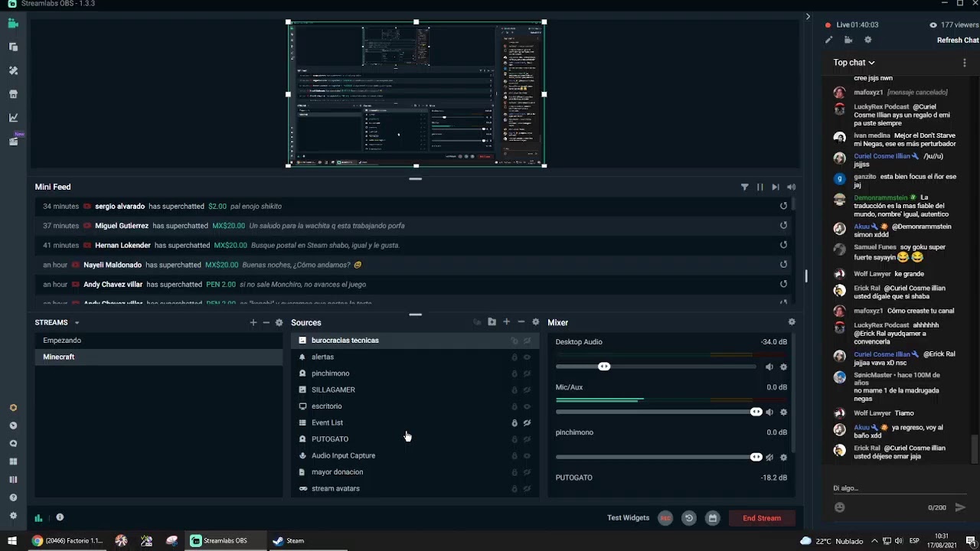Add a new scene with plus icon
The height and width of the screenshot is (551, 980).
pyautogui.click(x=253, y=322)
